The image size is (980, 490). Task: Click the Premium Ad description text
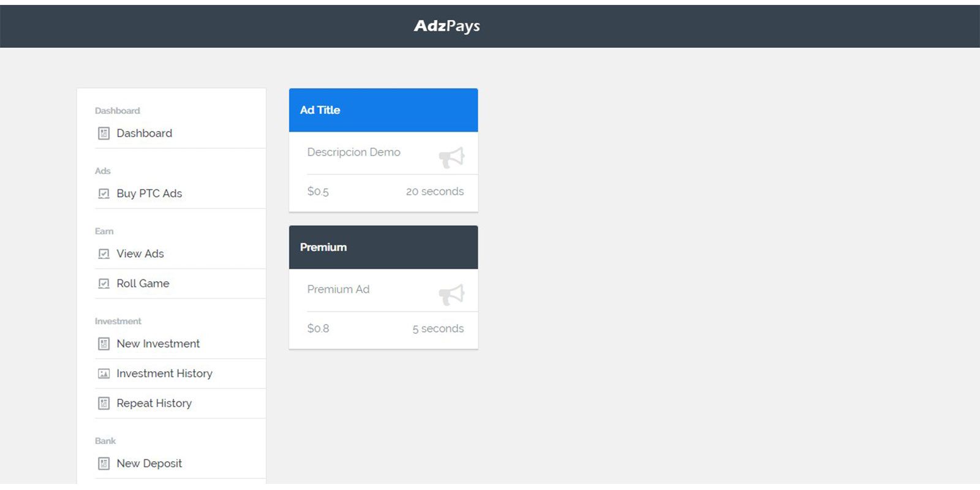[338, 289]
